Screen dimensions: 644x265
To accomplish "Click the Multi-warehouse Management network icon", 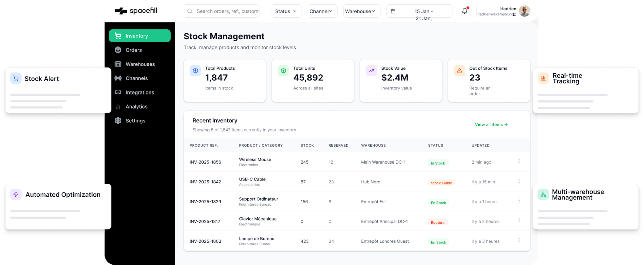I will (543, 194).
